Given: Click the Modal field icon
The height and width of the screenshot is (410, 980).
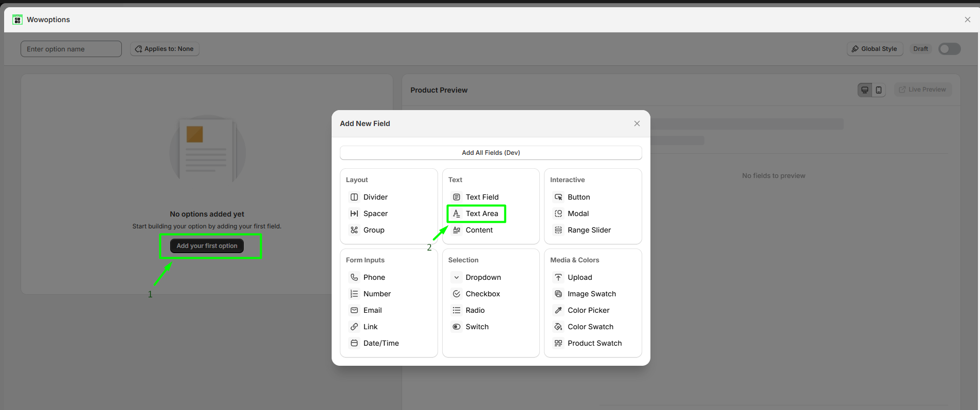Looking at the screenshot, I should tap(558, 213).
